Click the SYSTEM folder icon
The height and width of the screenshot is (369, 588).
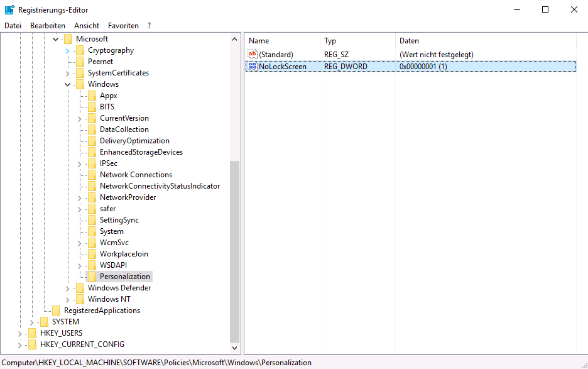[45, 321]
